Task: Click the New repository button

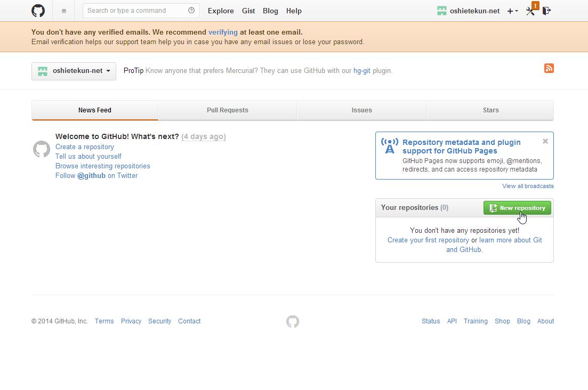Action: [x=517, y=208]
